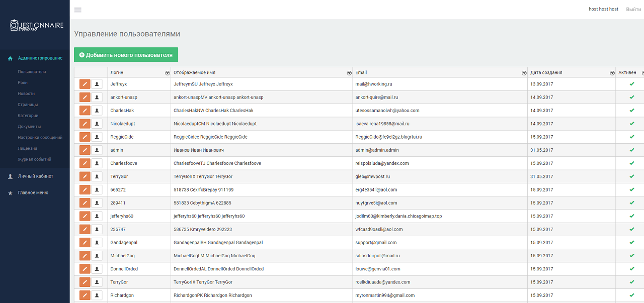
Task: Open Роли in the sidebar menu
Action: (x=23, y=82)
